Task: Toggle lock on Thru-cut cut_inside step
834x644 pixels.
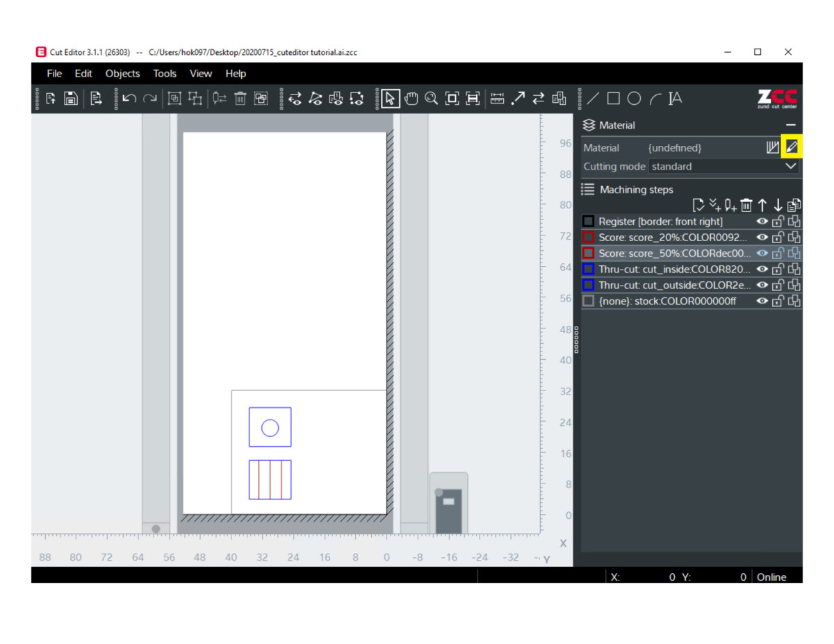Action: [x=778, y=269]
